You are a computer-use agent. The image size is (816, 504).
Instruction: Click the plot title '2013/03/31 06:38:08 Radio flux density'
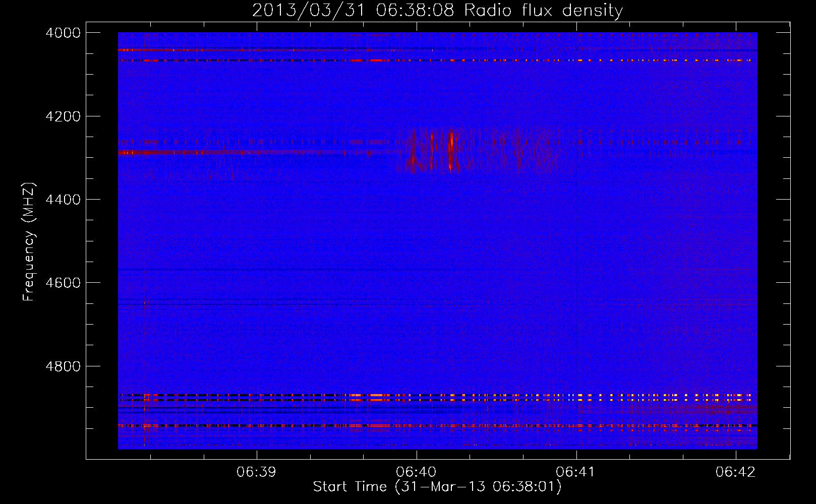(437, 11)
